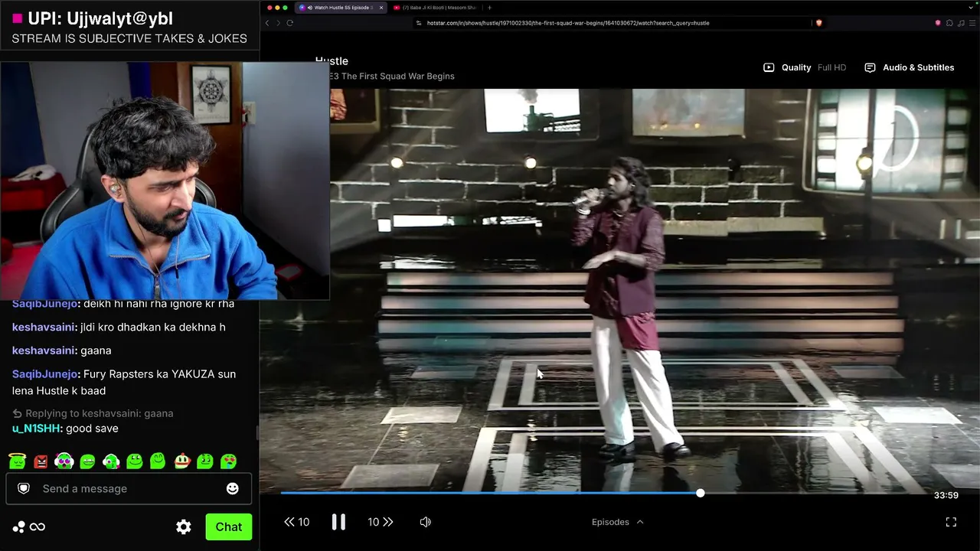Open u_N1SHH user profile

pyautogui.click(x=36, y=429)
